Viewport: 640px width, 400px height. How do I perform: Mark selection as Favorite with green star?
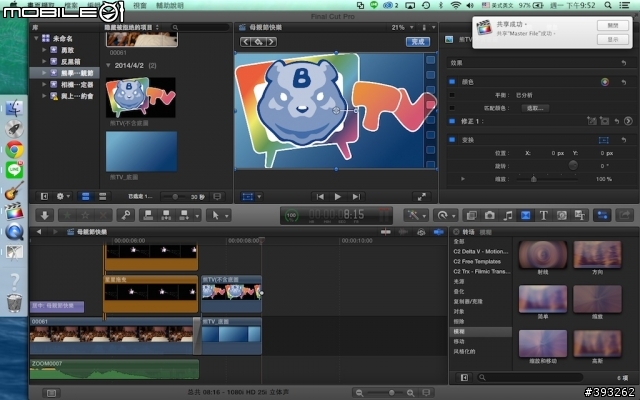(67, 215)
